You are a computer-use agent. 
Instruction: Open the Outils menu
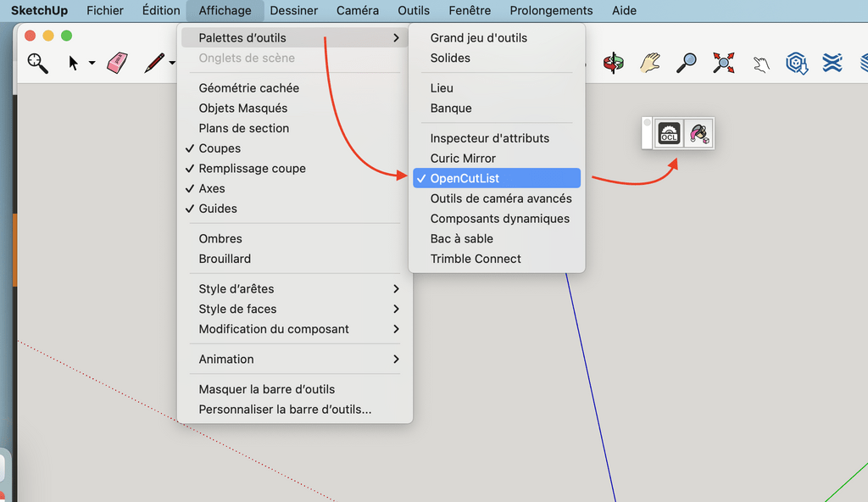tap(414, 10)
